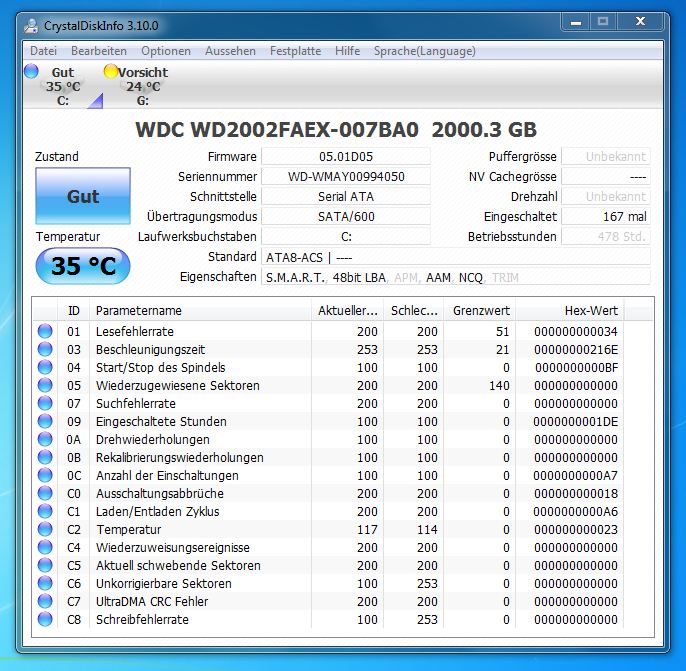686x671 pixels.
Task: Click the Schlec... column header
Action: [x=413, y=311]
